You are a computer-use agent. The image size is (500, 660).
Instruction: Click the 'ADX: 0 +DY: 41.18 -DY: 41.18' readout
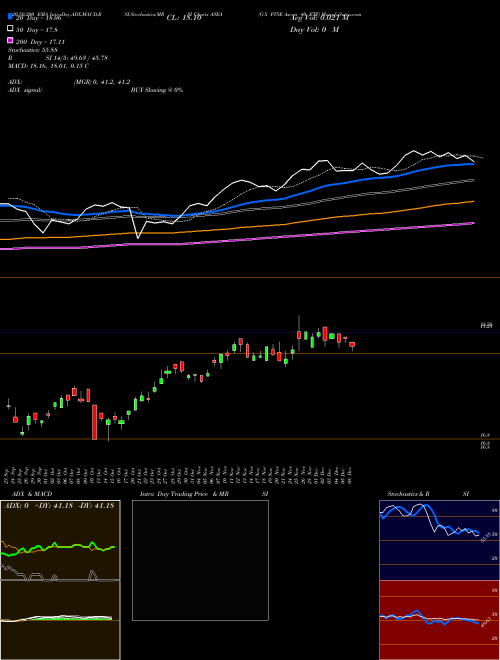click(x=59, y=506)
